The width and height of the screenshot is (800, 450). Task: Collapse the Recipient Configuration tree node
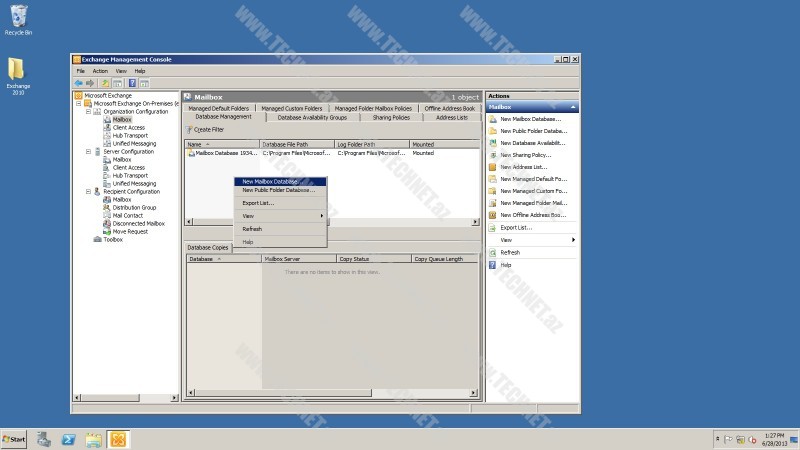pyautogui.click(x=88, y=191)
